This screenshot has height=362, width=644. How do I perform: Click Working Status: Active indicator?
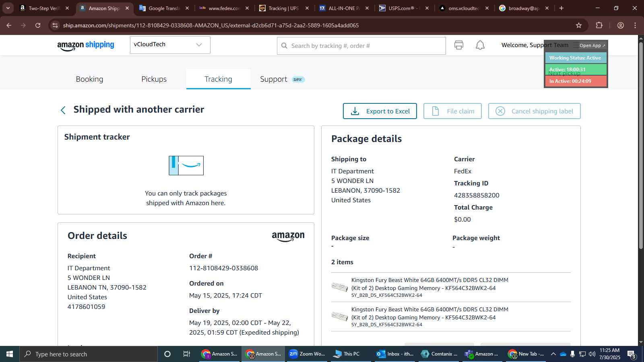pyautogui.click(x=576, y=58)
